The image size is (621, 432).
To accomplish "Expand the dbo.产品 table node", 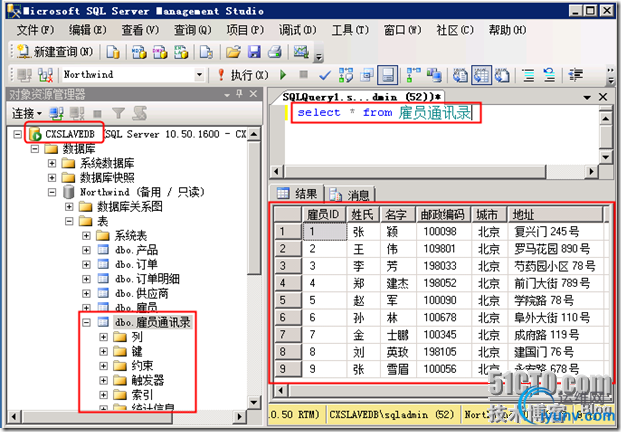I will [86, 250].
